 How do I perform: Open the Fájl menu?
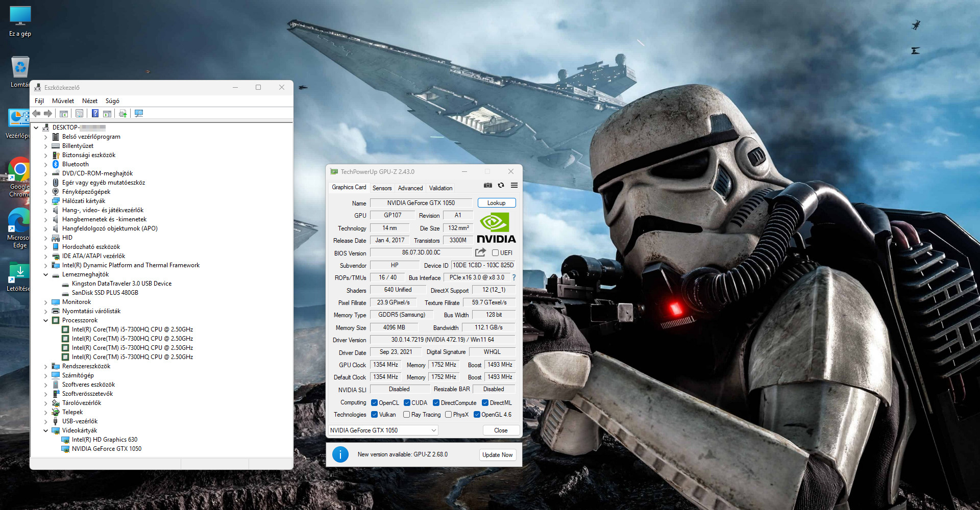(39, 101)
